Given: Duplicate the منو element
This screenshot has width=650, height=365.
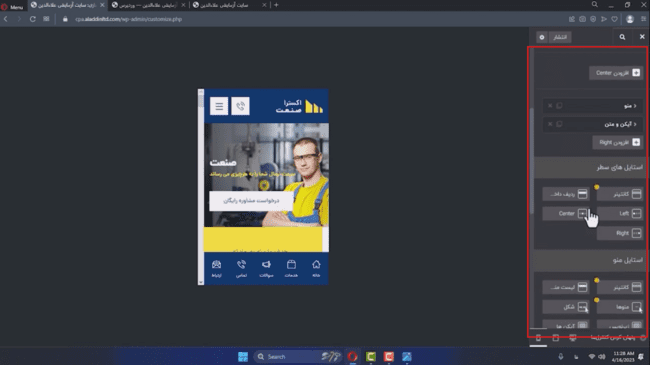Looking at the screenshot, I should [x=559, y=106].
